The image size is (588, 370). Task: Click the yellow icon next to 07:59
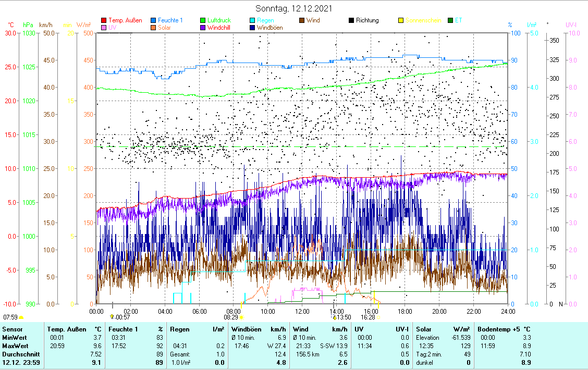click(21, 317)
